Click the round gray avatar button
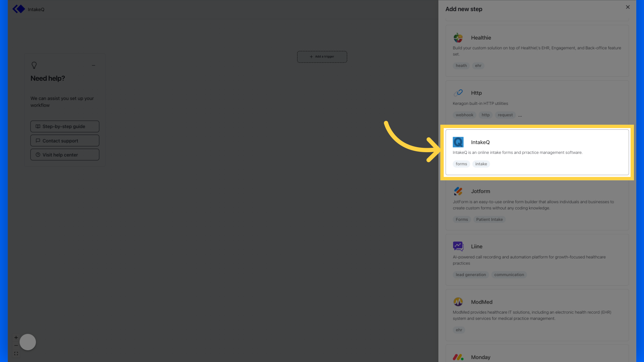The height and width of the screenshot is (362, 644). [28, 342]
